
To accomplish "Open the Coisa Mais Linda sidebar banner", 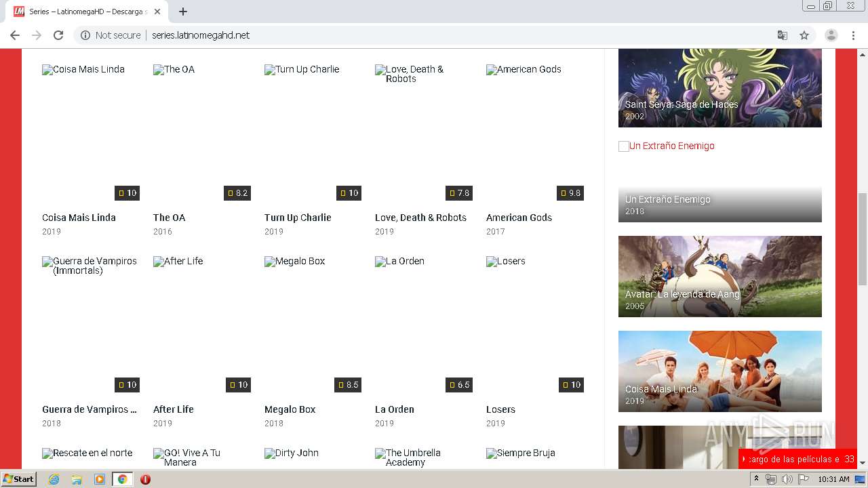I will click(x=720, y=371).
